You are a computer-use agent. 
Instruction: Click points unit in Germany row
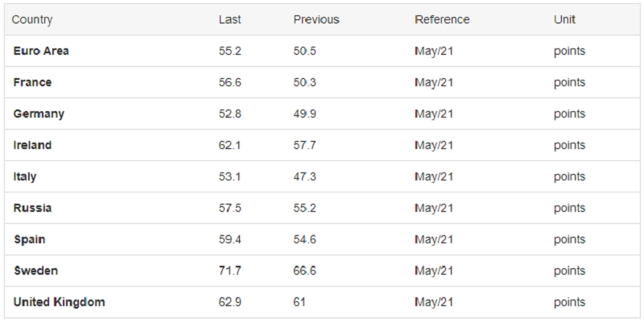coord(569,114)
